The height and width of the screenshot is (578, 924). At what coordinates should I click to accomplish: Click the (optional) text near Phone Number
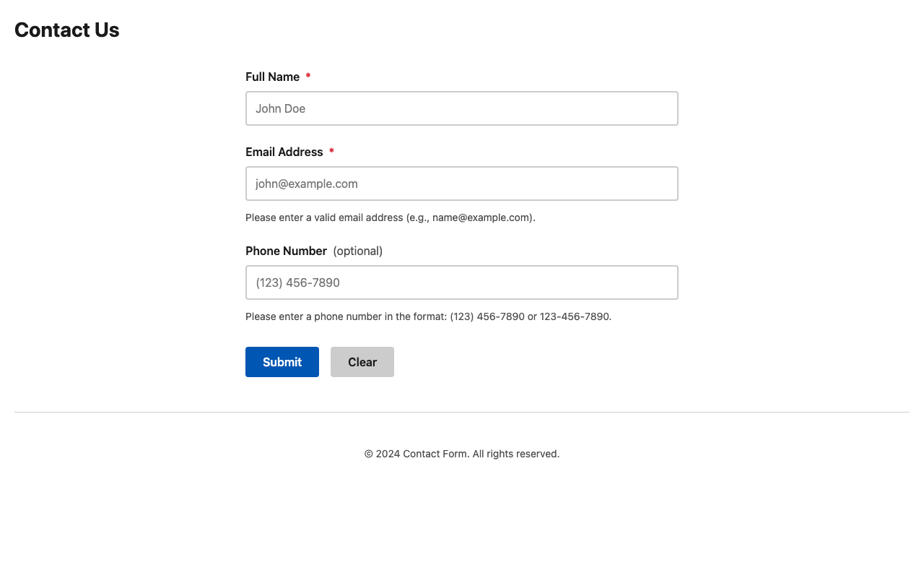tap(357, 251)
